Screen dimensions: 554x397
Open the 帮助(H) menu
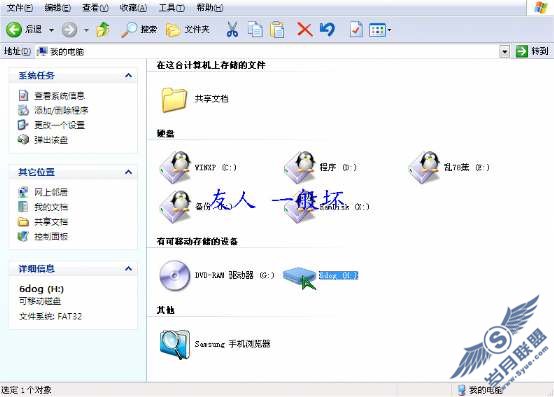coord(210,8)
